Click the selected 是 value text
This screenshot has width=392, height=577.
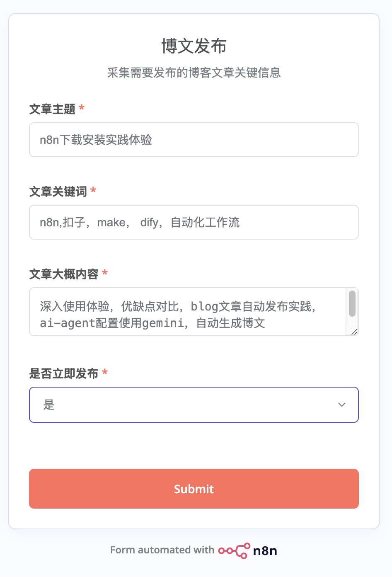[x=49, y=405]
